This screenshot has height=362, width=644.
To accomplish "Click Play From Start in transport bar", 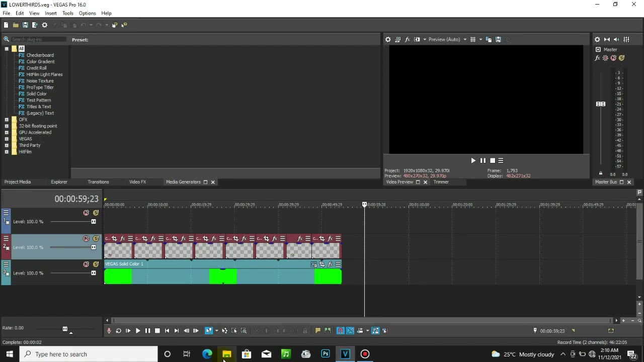I will pos(128,330).
